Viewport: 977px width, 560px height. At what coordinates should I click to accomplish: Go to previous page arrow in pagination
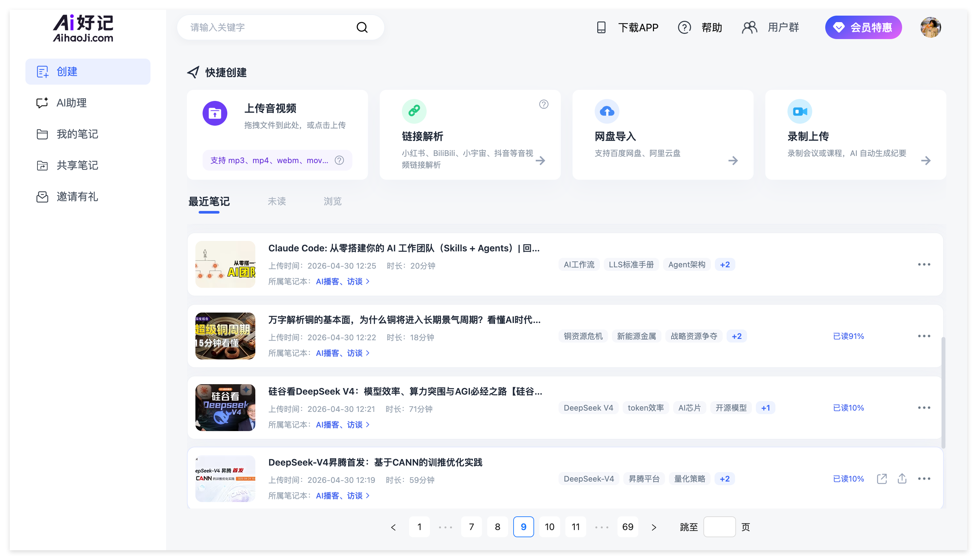(x=393, y=527)
